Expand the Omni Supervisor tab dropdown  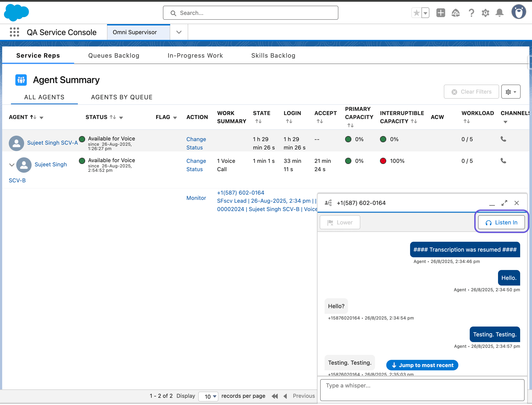(179, 32)
